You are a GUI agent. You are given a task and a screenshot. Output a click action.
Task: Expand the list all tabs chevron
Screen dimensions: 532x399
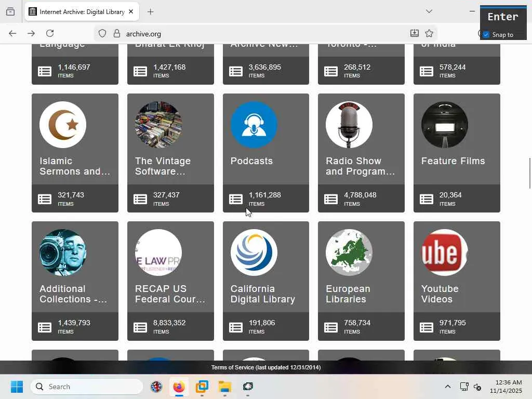[429, 11]
